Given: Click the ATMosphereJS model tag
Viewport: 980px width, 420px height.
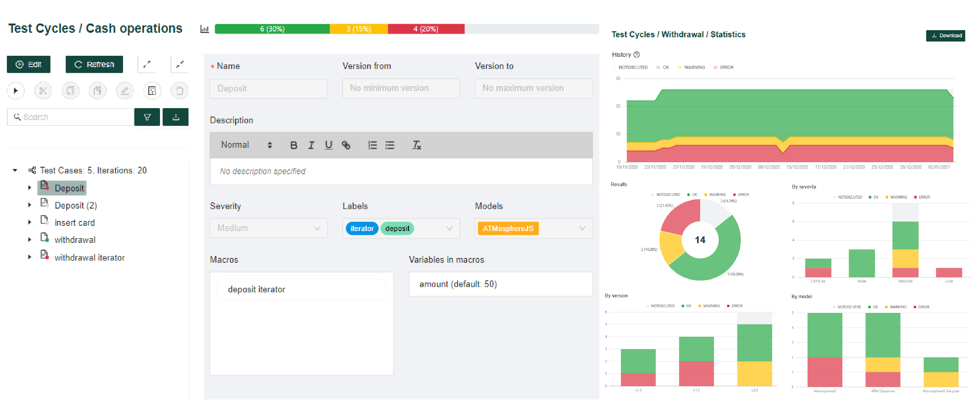Looking at the screenshot, I should pyautogui.click(x=508, y=228).
